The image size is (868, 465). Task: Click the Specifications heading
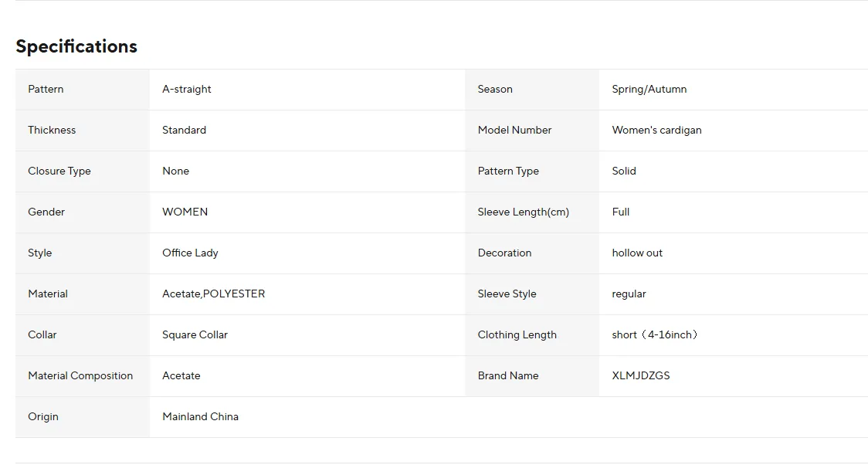[76, 46]
